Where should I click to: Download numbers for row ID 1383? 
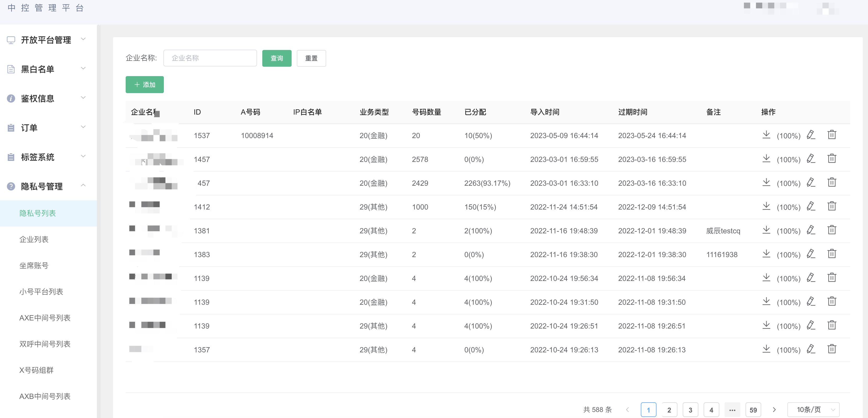click(x=766, y=254)
